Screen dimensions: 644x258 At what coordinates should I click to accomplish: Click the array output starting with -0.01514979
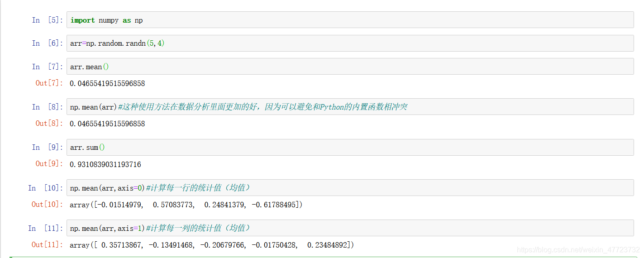(x=186, y=205)
